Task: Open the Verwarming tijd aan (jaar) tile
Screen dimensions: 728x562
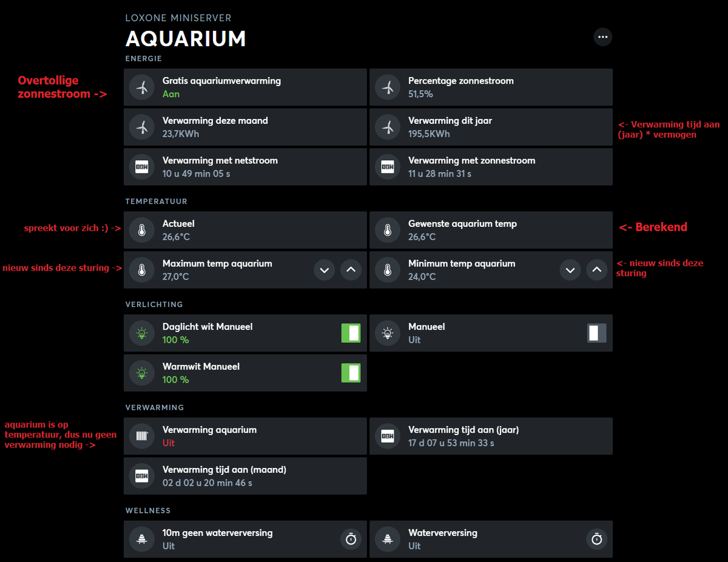Action: point(490,436)
